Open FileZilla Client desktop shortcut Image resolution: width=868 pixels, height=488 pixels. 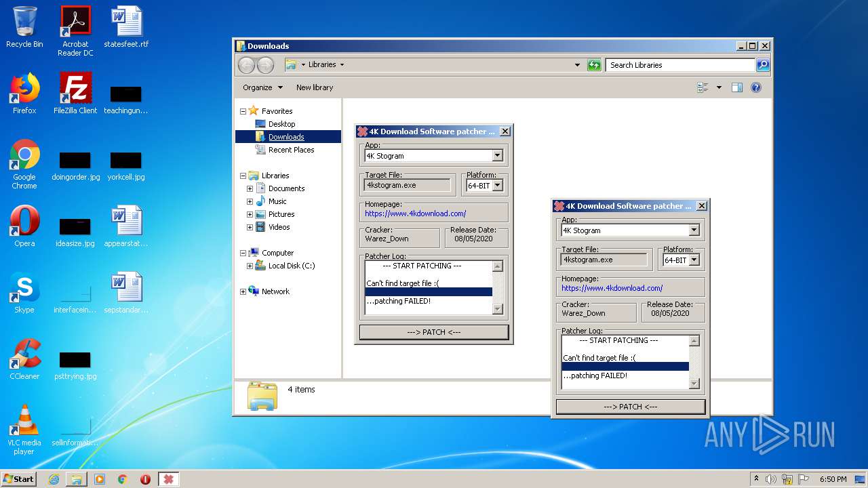[75, 94]
